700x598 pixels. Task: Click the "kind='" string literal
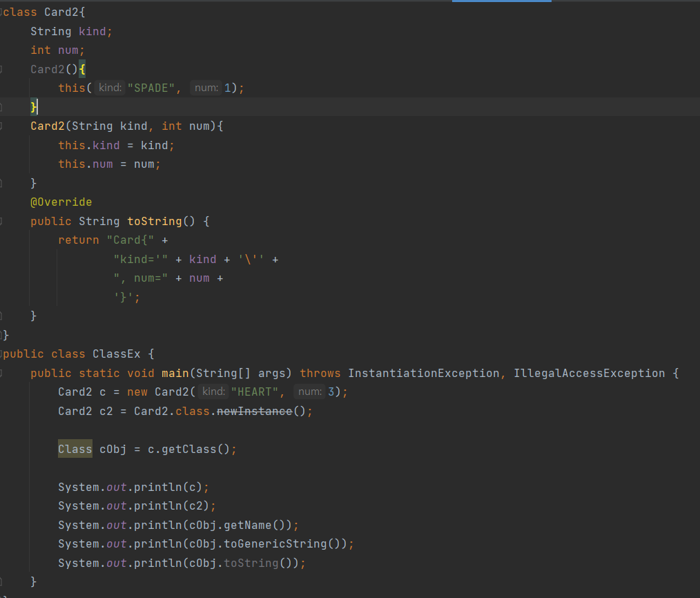[141, 259]
